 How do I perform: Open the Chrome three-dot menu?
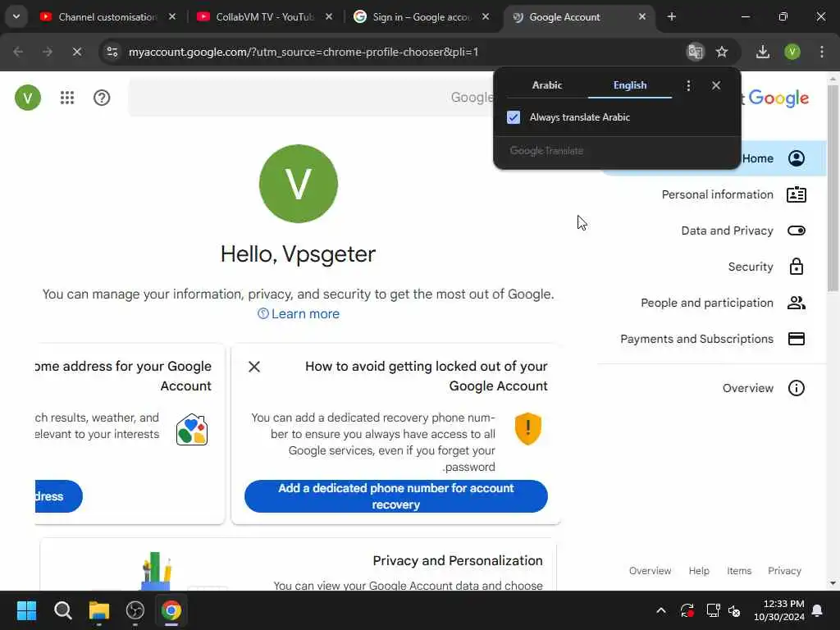pos(822,52)
